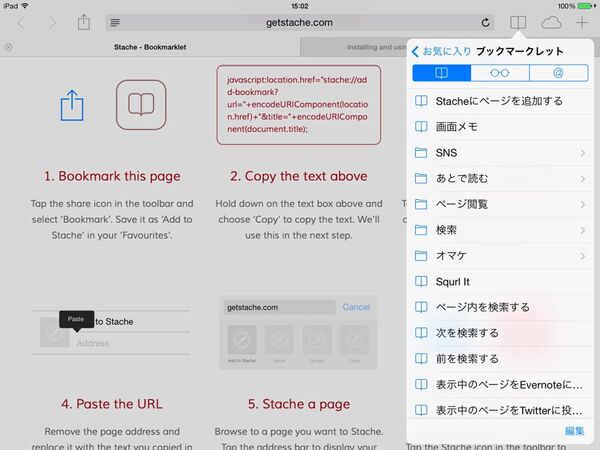Switch to the Installing and using tab
Viewport: 600px width, 450px height.
tap(354, 47)
